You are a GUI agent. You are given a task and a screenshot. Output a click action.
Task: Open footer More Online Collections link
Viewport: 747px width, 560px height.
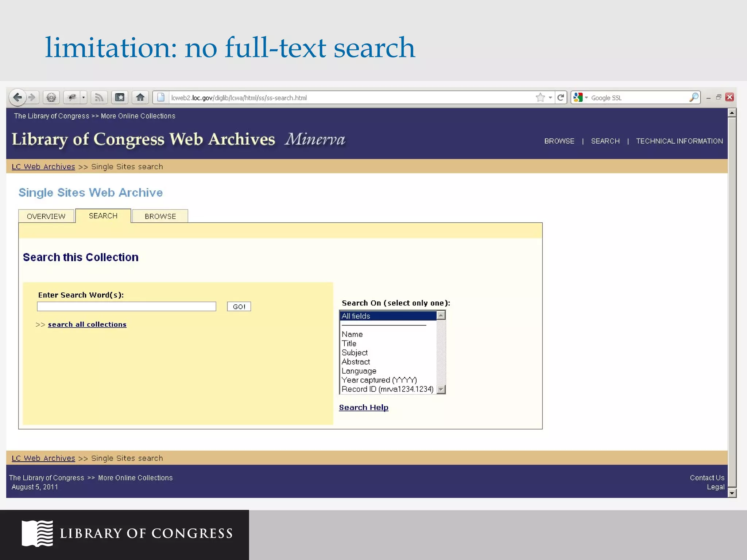point(135,478)
